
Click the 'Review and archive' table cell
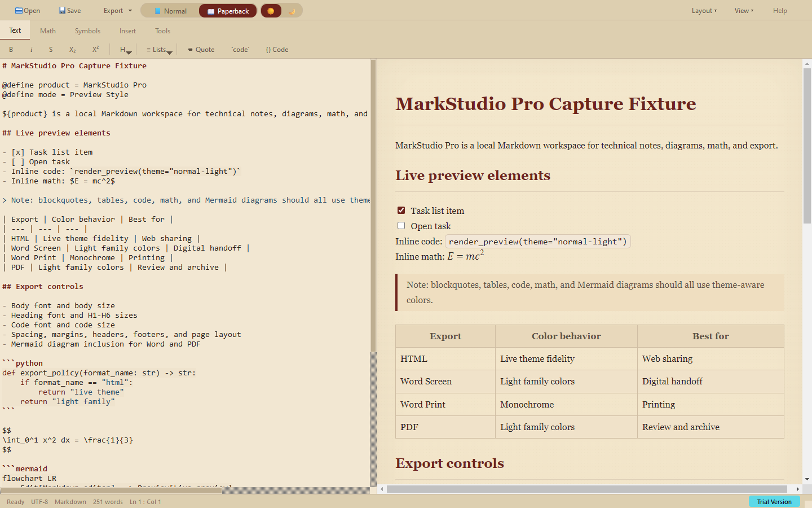tap(710, 427)
